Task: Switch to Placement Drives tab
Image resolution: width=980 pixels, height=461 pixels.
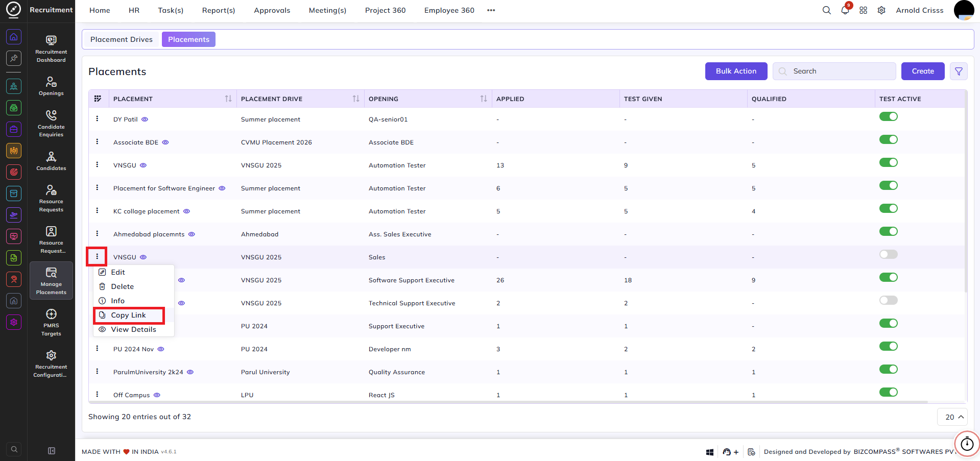Action: (x=122, y=39)
